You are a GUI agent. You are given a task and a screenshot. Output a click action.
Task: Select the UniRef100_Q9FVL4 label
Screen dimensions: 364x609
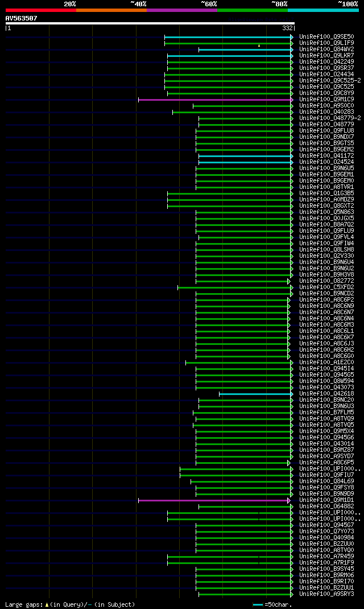click(x=326, y=237)
